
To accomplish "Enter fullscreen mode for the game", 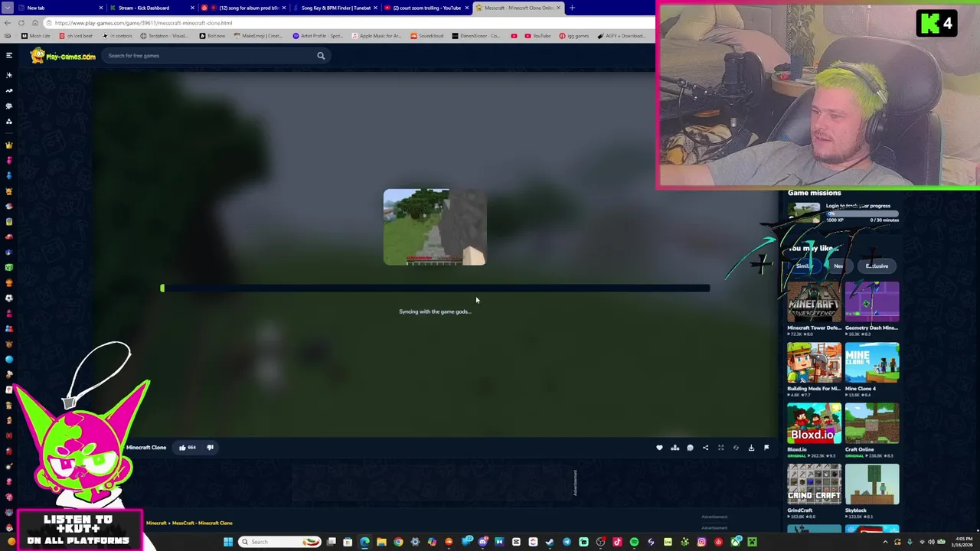I will [x=720, y=448].
